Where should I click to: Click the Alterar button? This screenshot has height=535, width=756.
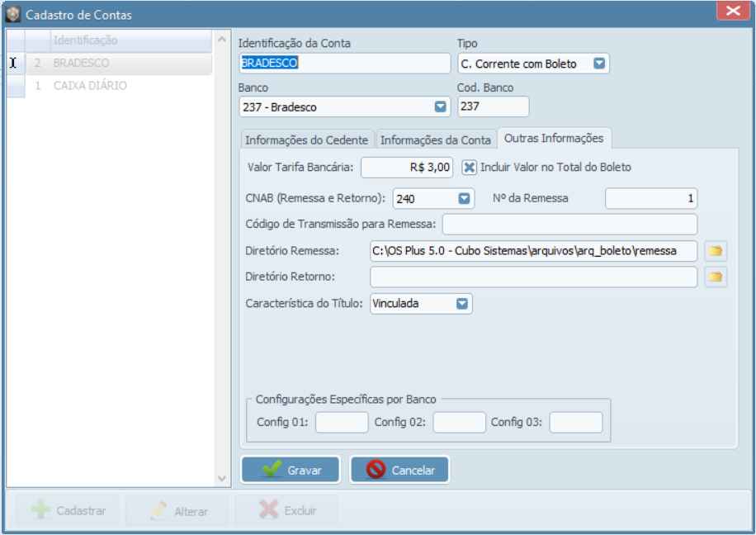[x=177, y=510]
